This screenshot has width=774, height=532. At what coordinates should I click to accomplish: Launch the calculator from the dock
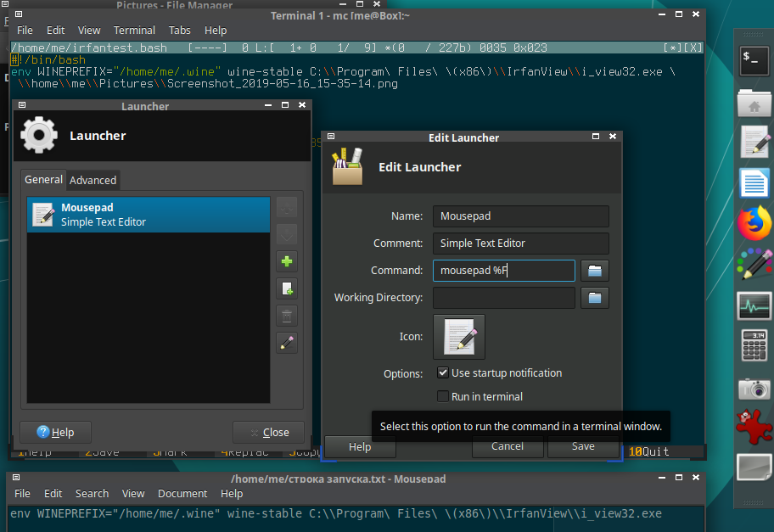pyautogui.click(x=754, y=346)
